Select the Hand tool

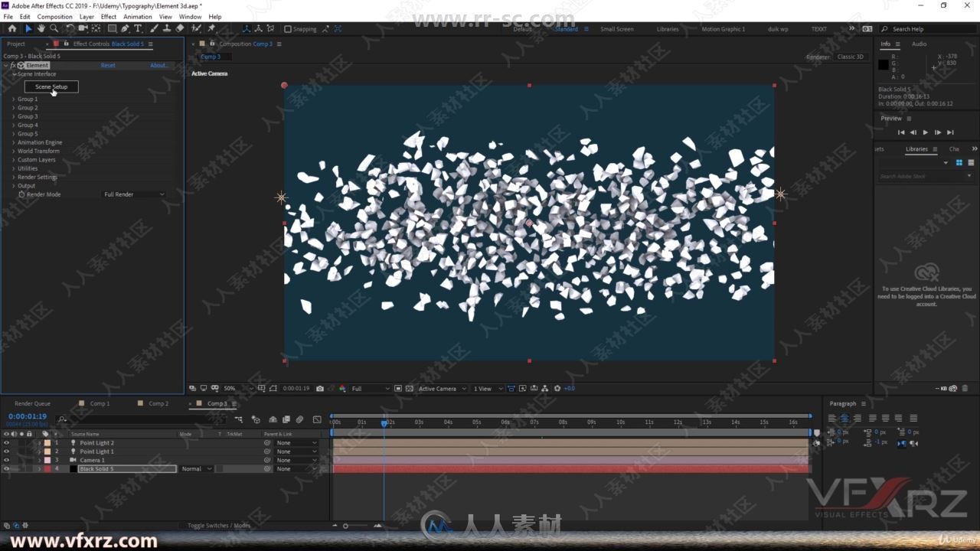click(x=41, y=28)
